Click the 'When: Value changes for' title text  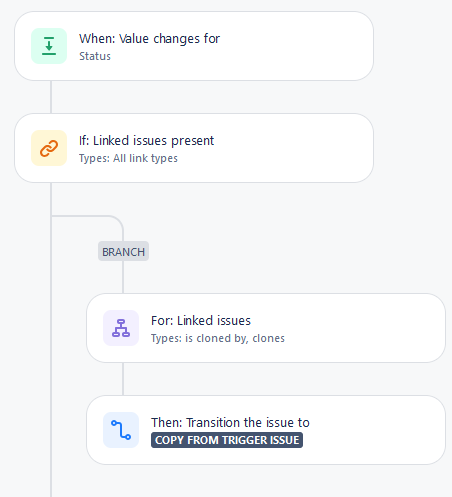[150, 39]
